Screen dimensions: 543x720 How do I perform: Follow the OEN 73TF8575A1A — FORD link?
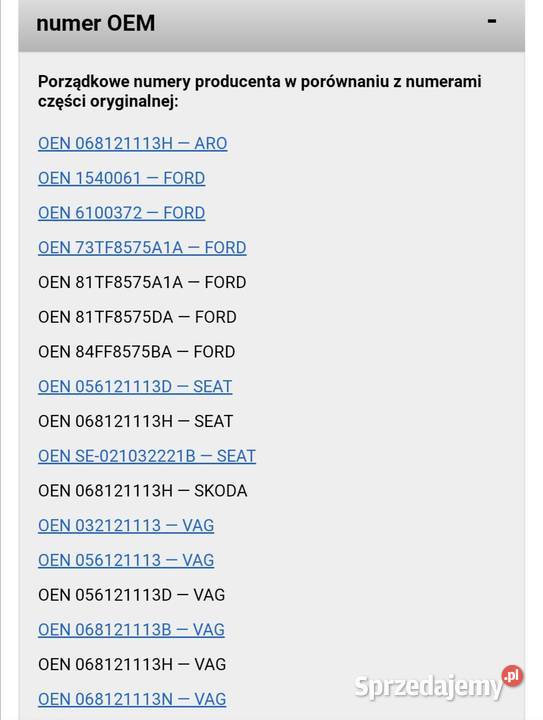point(142,248)
